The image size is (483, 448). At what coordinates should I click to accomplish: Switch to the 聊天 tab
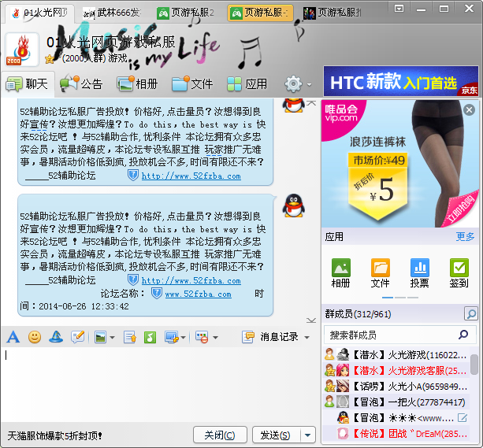click(28, 83)
